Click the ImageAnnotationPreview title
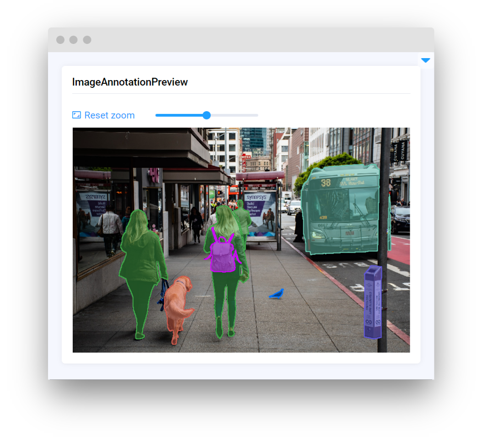 pos(130,82)
